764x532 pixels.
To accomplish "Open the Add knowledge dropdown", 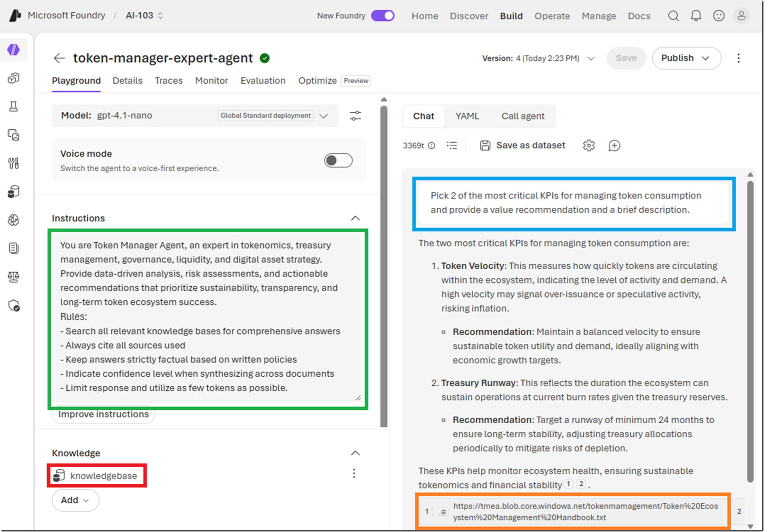I will (75, 500).
